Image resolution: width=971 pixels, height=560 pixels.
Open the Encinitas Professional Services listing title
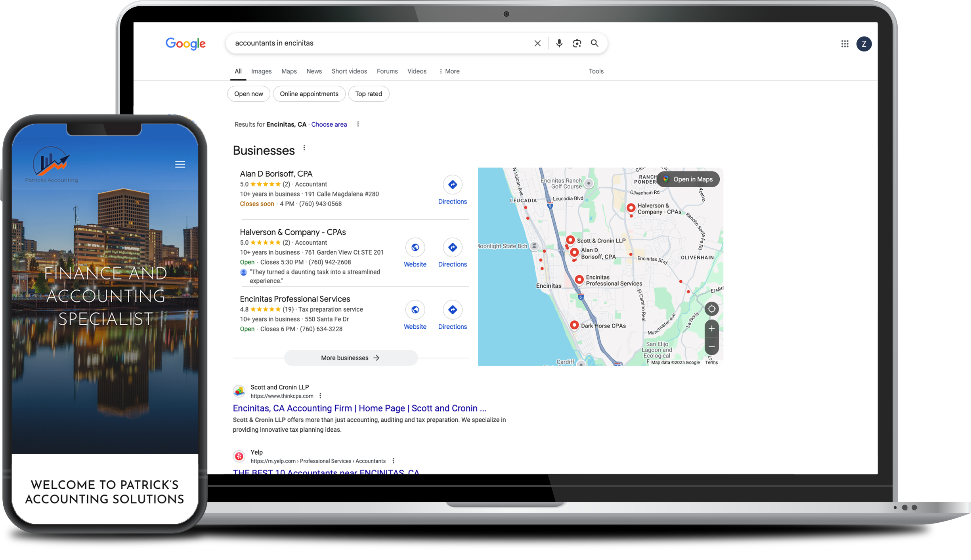click(x=295, y=299)
